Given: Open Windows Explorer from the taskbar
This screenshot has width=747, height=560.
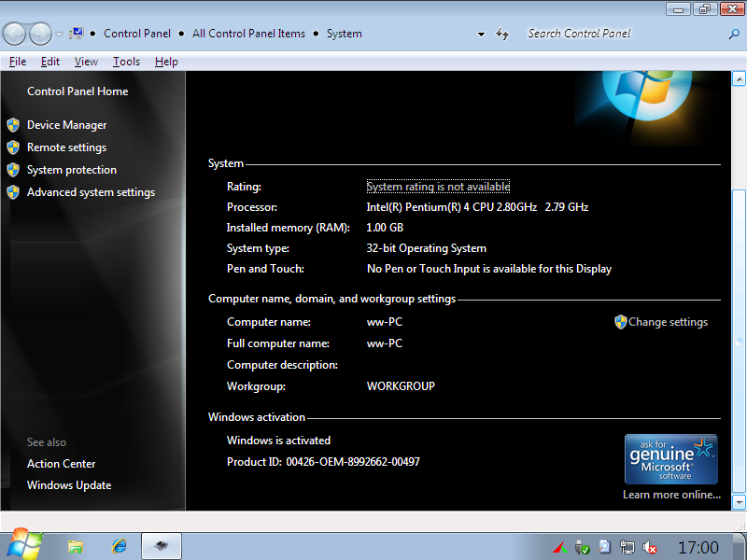Looking at the screenshot, I should pyautogui.click(x=76, y=547).
